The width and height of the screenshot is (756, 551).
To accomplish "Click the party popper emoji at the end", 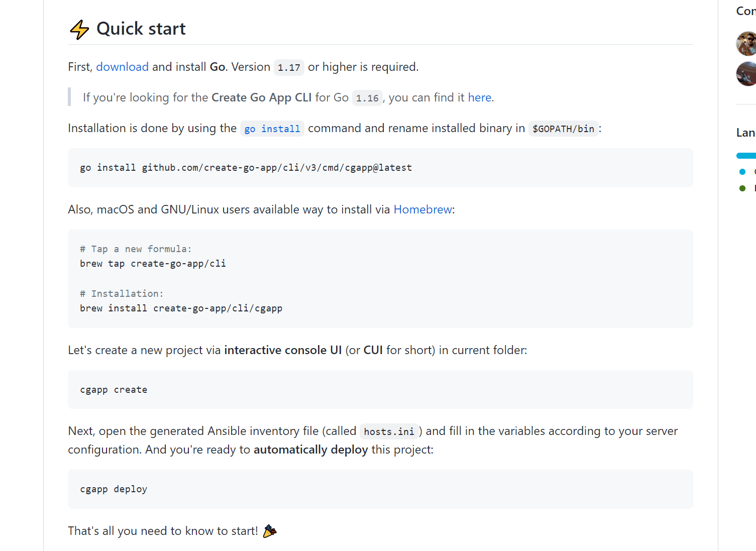I will pos(270,531).
